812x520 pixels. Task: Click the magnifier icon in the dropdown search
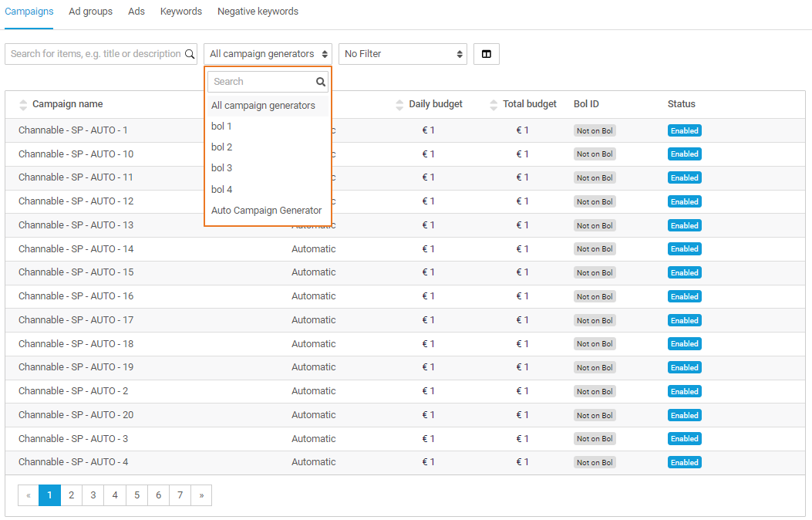(x=321, y=82)
